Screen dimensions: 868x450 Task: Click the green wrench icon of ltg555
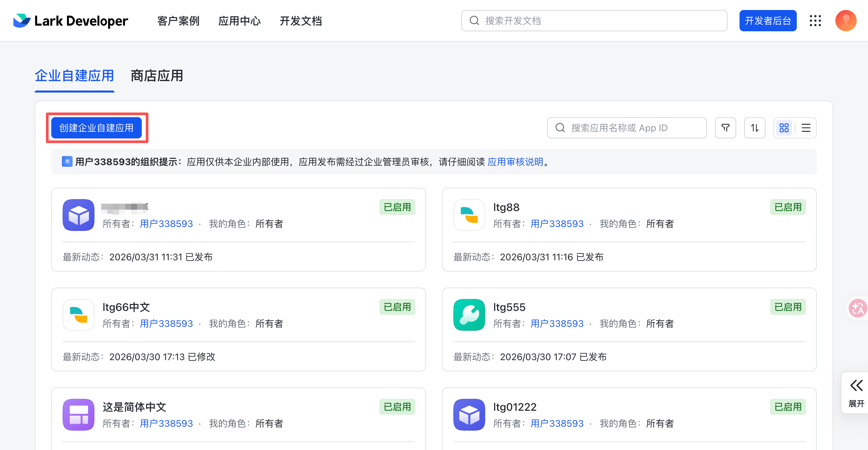pyautogui.click(x=469, y=315)
